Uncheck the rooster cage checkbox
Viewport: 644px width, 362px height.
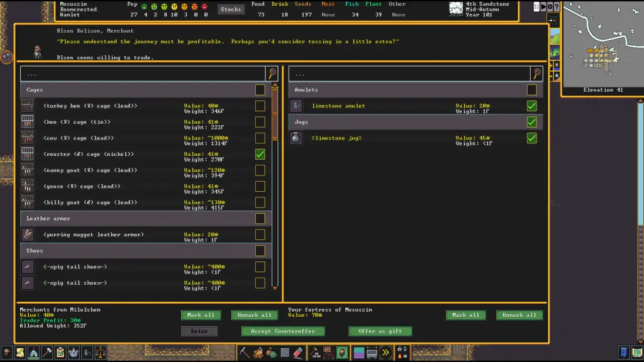coord(260,155)
